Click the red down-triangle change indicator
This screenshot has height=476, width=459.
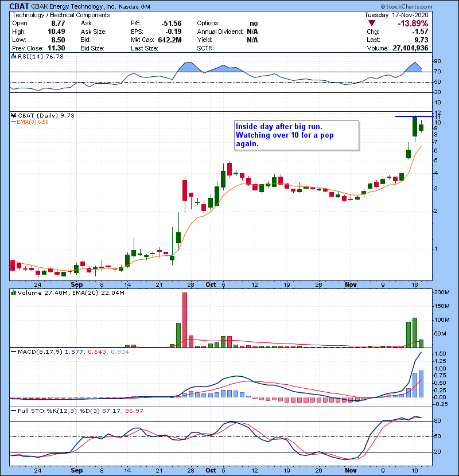[x=372, y=24]
